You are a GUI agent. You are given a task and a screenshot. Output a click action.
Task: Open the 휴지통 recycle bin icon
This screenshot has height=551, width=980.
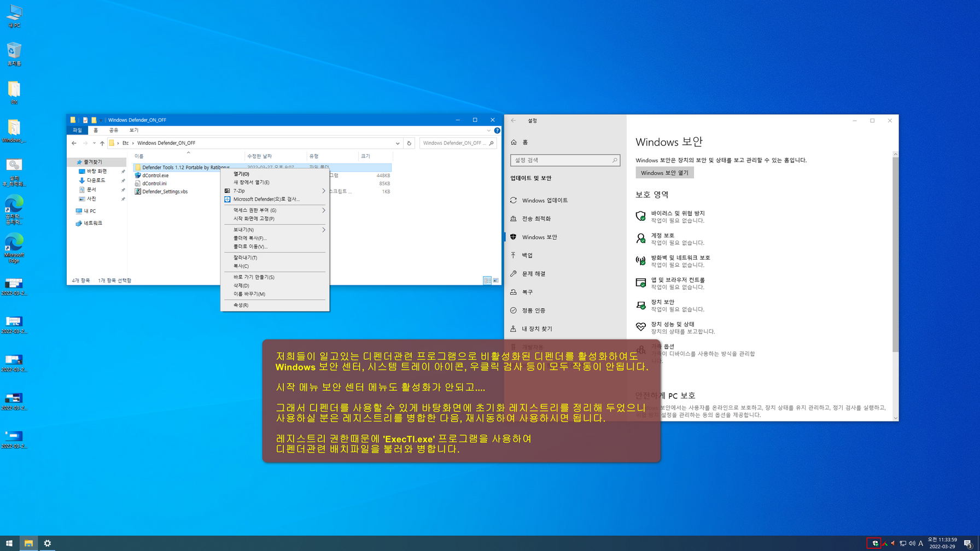point(14,54)
